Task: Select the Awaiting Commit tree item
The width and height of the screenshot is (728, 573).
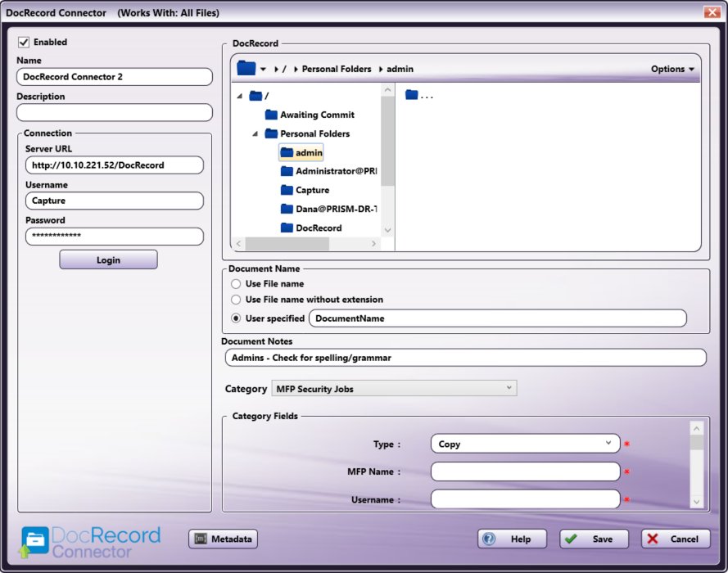Action: point(310,115)
